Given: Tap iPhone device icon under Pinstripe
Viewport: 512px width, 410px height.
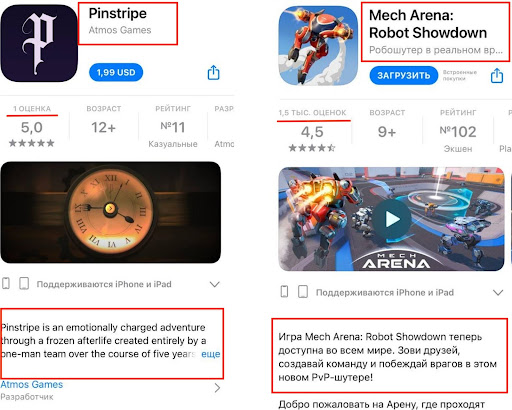Looking at the screenshot, I should 6,284.
